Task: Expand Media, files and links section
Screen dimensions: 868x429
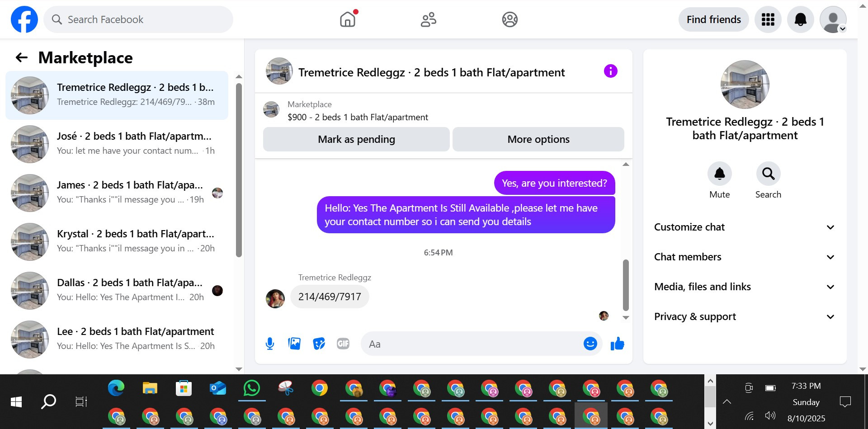Action: (x=745, y=287)
